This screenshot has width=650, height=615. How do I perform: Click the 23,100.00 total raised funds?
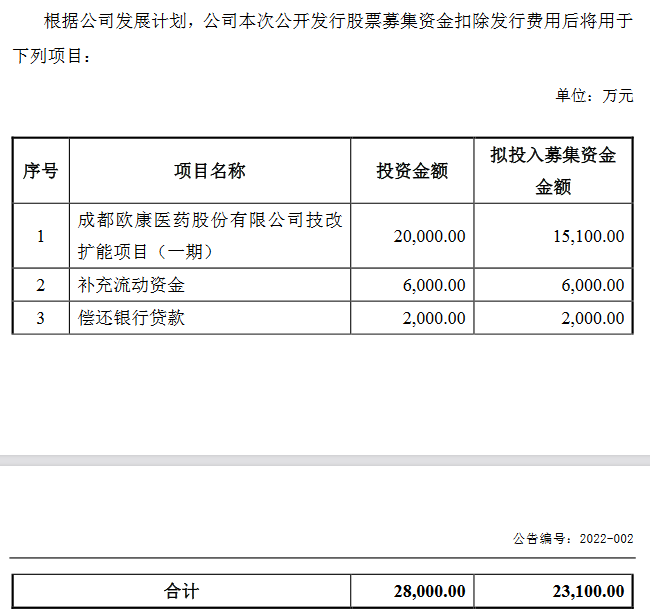[x=588, y=591]
